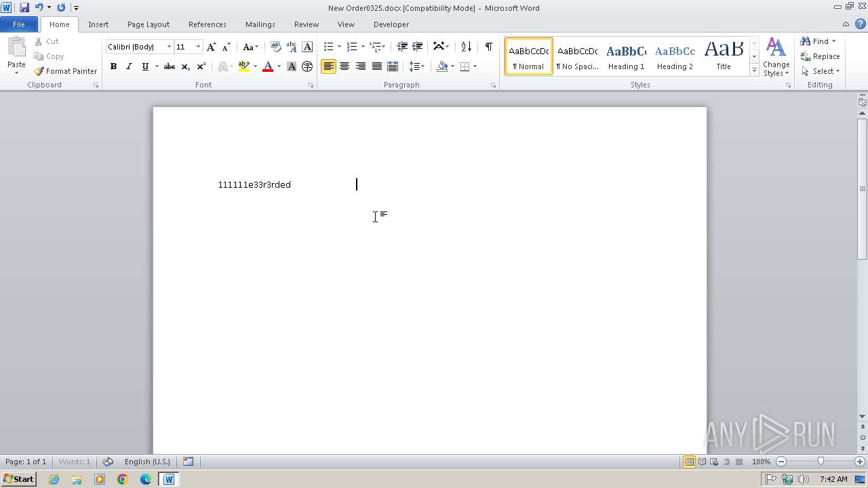This screenshot has width=868, height=488.
Task: Select the Normal style
Action: click(x=528, y=56)
